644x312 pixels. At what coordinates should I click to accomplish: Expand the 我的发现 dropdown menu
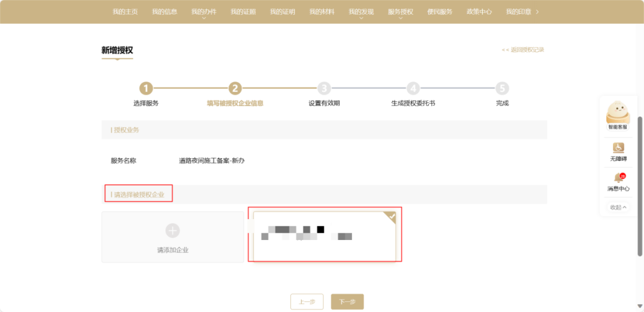tap(361, 12)
